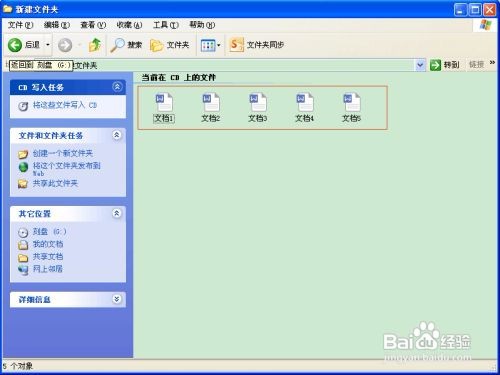The height and width of the screenshot is (375, 500).
Task: Open the 收藏(A) menu
Action: [x=129, y=25]
